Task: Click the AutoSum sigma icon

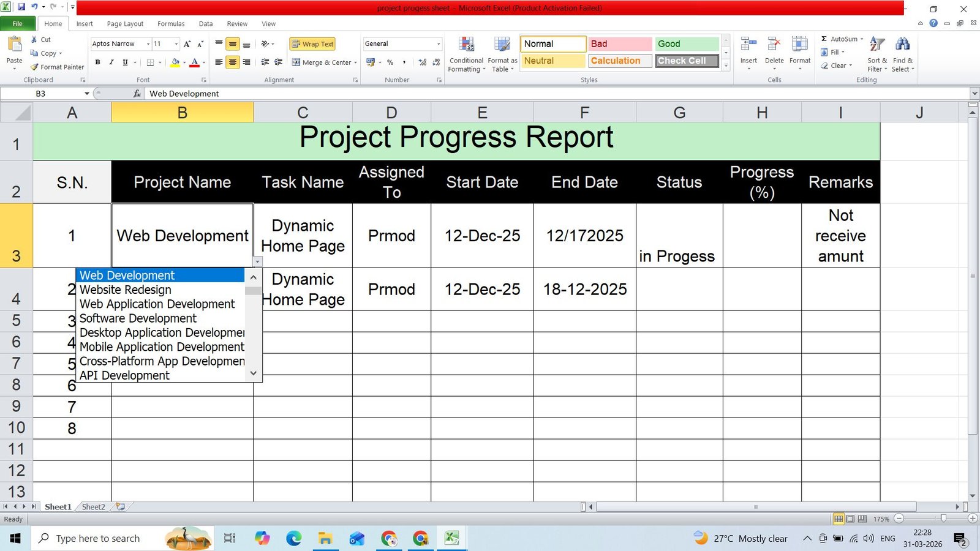Action: [824, 39]
